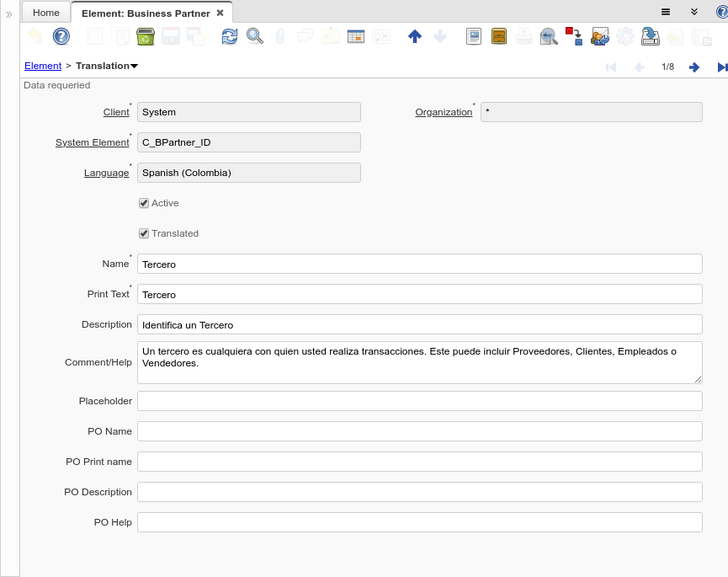Expand the collapsed left side panel chevron
This screenshot has width=728, height=577.
pyautogui.click(x=8, y=14)
